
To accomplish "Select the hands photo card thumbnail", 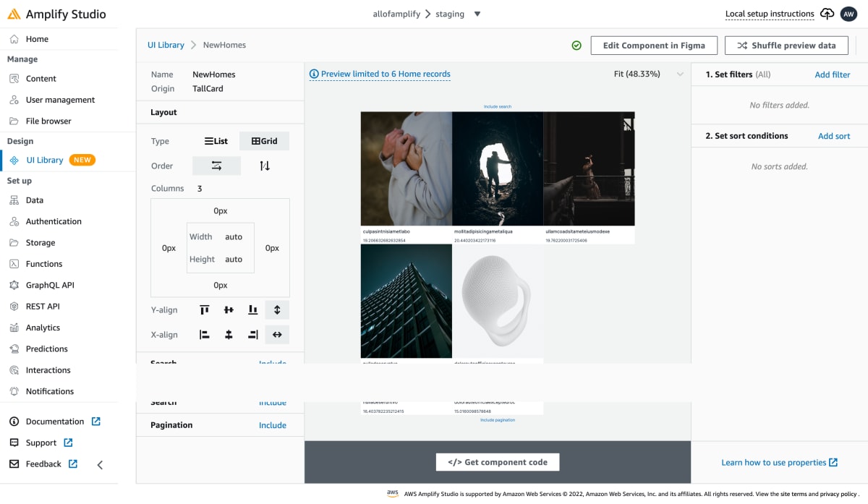I will click(407, 168).
